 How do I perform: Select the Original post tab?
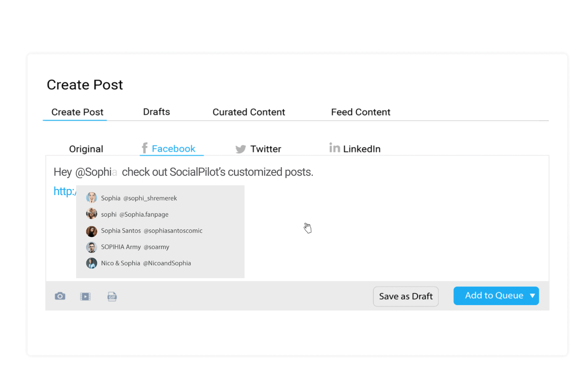[x=86, y=149]
